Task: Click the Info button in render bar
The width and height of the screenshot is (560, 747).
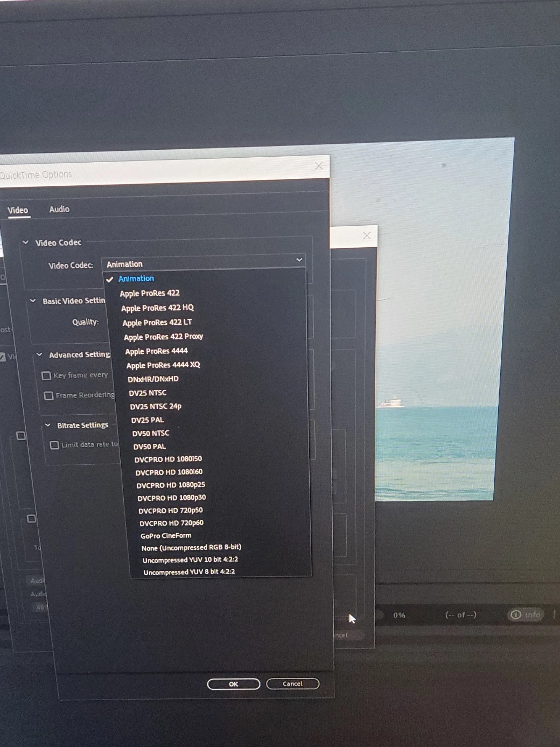Action: [x=526, y=615]
